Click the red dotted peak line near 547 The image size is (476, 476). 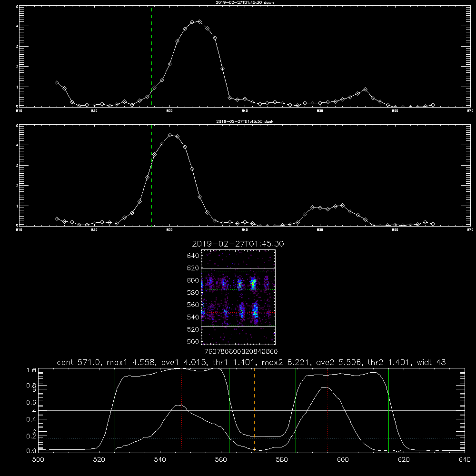(x=181, y=410)
